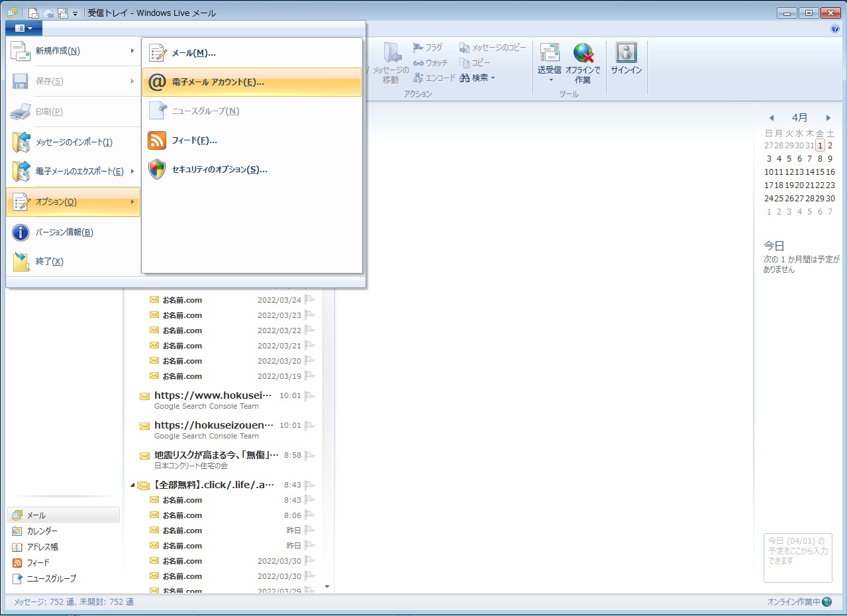Close the blue application menu button
This screenshot has width=847, height=616.
coord(24,28)
